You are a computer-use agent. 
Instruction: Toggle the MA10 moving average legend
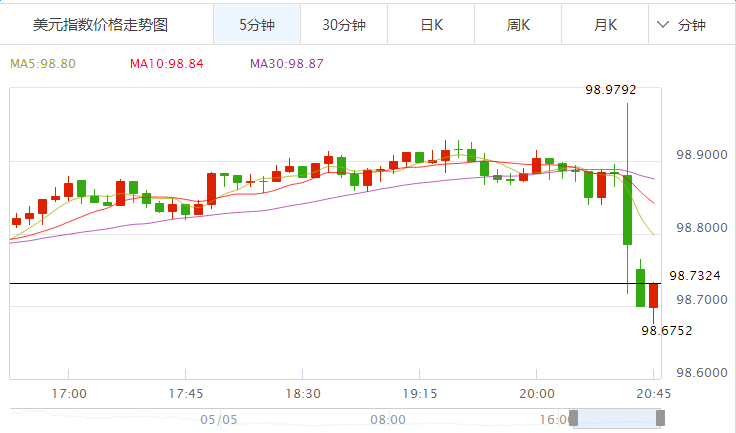click(166, 64)
